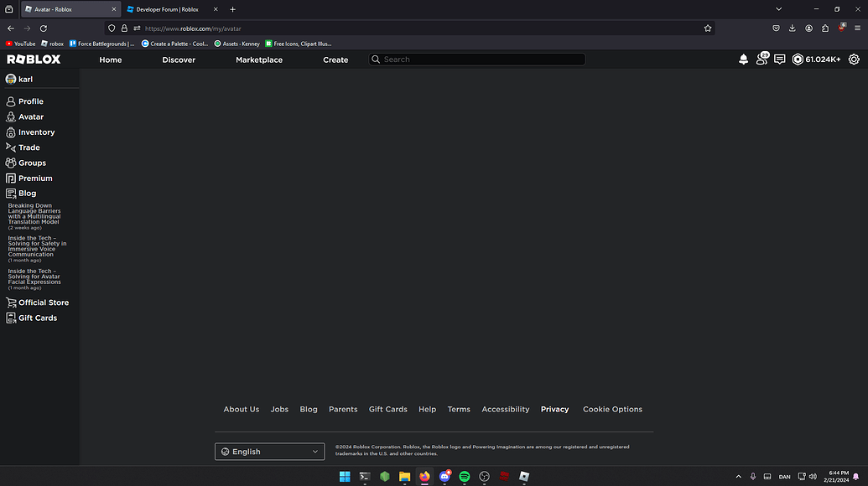868x486 pixels.
Task: Open Gift Cards in the sidebar
Action: point(32,318)
